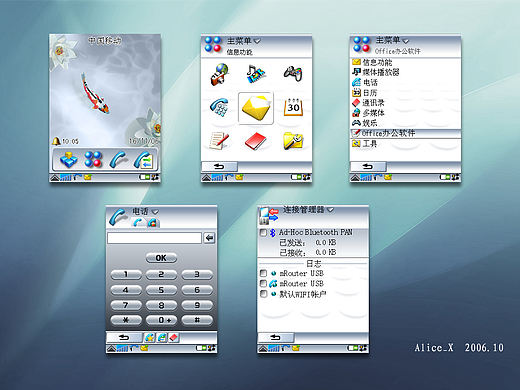Select the handset tab in the dialer header

click(x=138, y=222)
